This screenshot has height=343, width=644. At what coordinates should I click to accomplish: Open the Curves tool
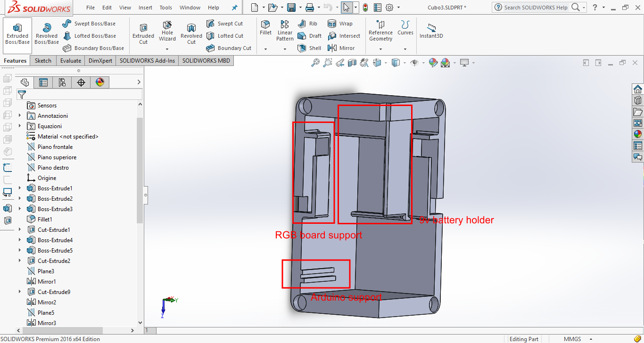pos(405,28)
